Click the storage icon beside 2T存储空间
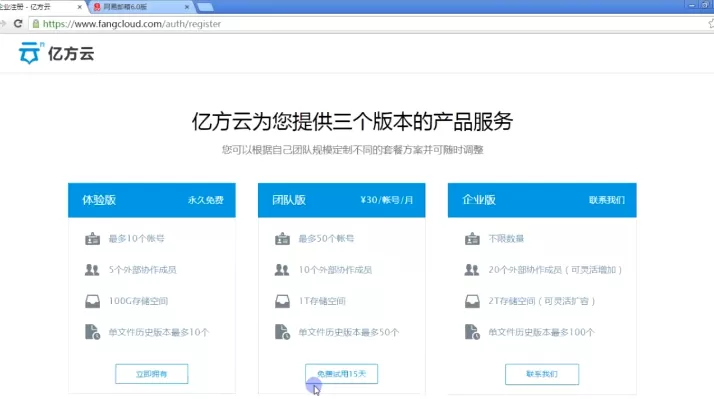This screenshot has height=399, width=714. click(472, 301)
